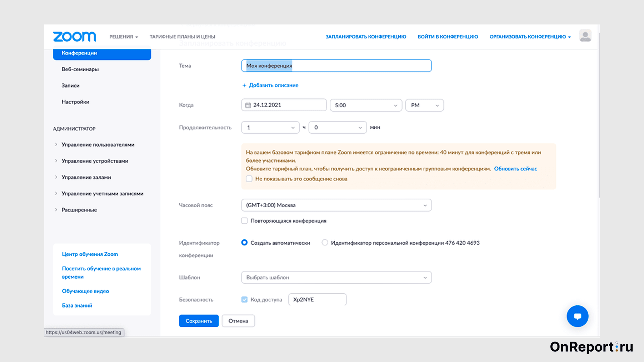Open the minutes duration dropdown
The image size is (644, 362).
pos(337,128)
